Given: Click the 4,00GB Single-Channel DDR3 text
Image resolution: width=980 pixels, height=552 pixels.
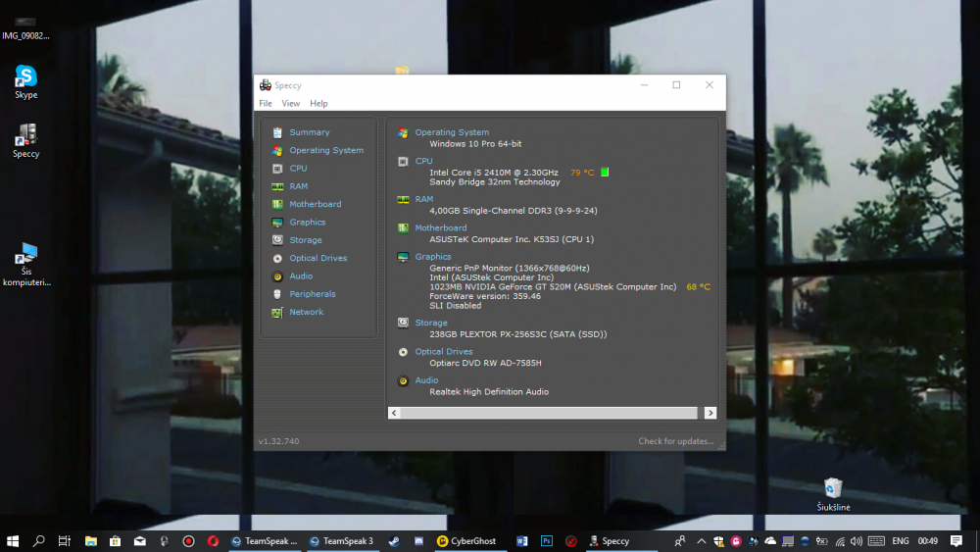Looking at the screenshot, I should tap(514, 211).
